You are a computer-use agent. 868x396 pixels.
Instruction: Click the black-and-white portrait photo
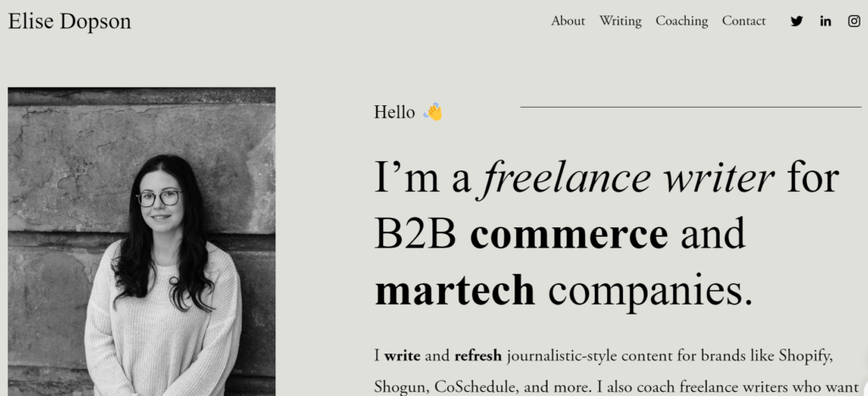[x=142, y=241]
